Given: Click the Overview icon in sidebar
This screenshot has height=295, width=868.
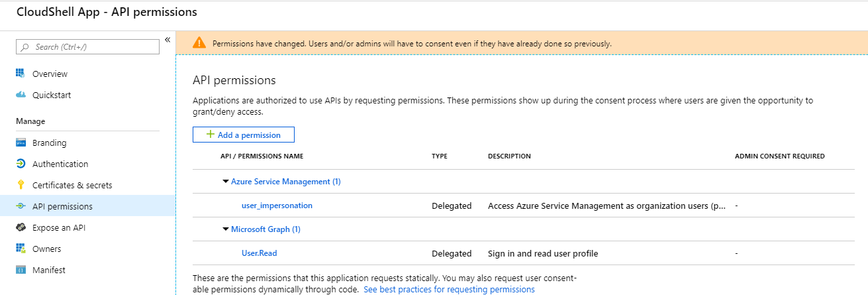Looking at the screenshot, I should [x=20, y=74].
